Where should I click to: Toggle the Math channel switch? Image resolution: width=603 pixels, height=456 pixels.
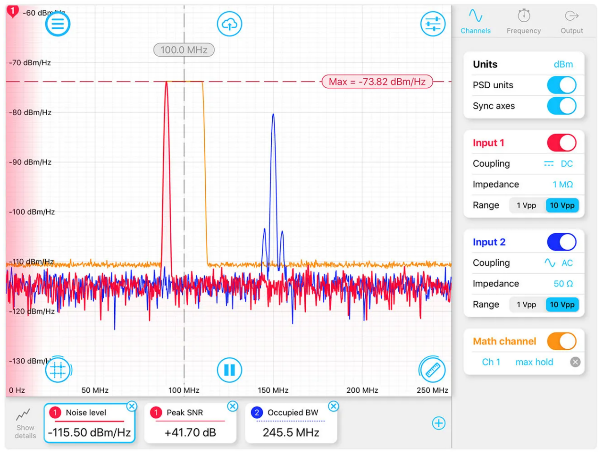[x=561, y=341]
